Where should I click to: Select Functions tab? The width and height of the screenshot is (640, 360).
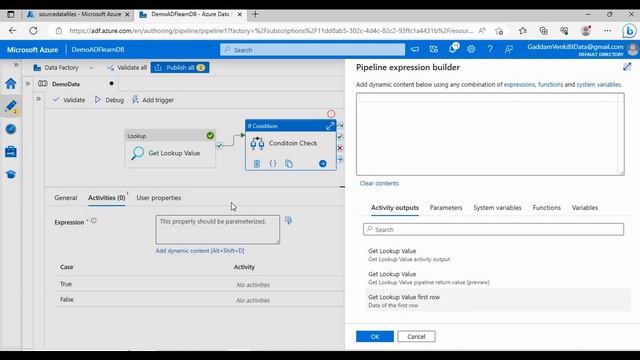coord(547,208)
